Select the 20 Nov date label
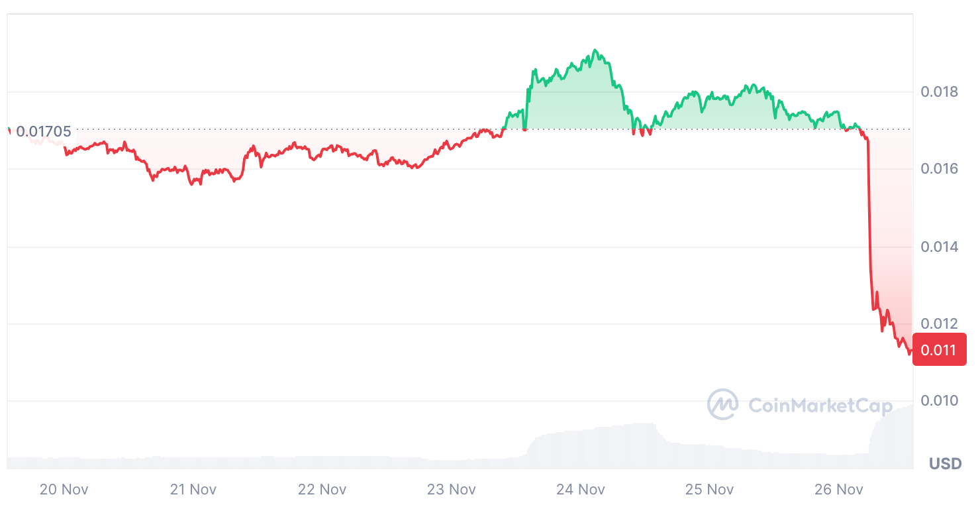The width and height of the screenshot is (980, 513). pos(64,490)
